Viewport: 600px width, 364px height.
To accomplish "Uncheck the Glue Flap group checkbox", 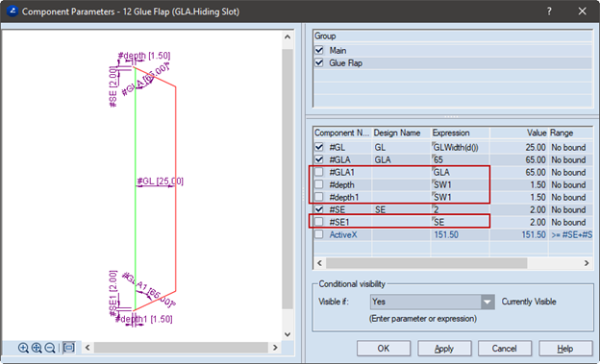I will pos(319,62).
